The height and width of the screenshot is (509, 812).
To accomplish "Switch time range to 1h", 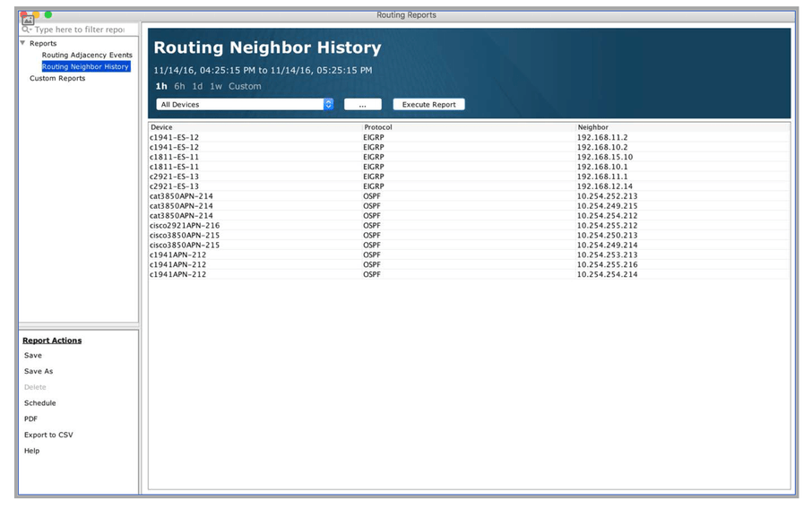I will point(161,86).
